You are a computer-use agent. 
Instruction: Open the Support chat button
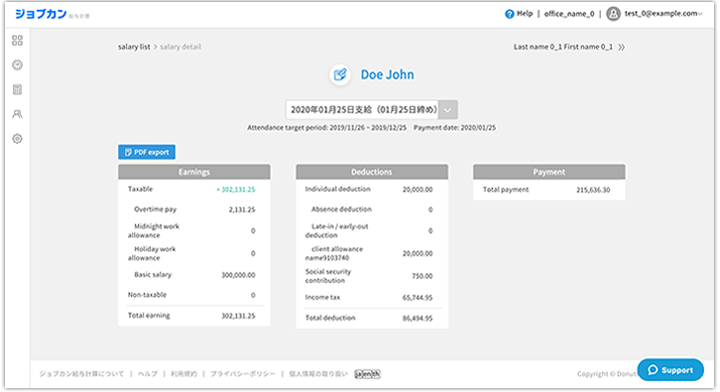(x=670, y=370)
